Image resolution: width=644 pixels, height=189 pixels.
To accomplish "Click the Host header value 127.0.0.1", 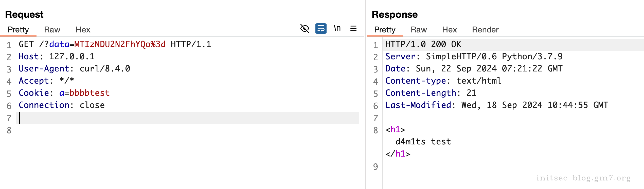I will (72, 57).
